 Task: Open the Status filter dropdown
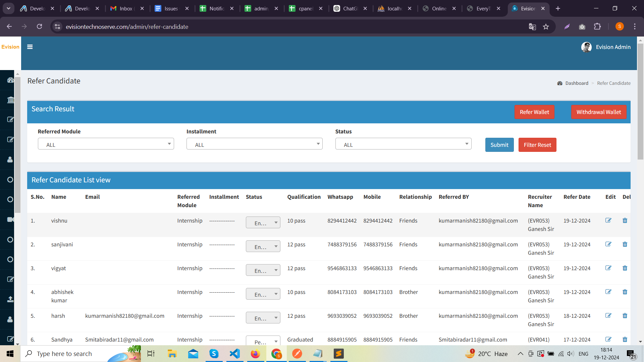pyautogui.click(x=403, y=144)
